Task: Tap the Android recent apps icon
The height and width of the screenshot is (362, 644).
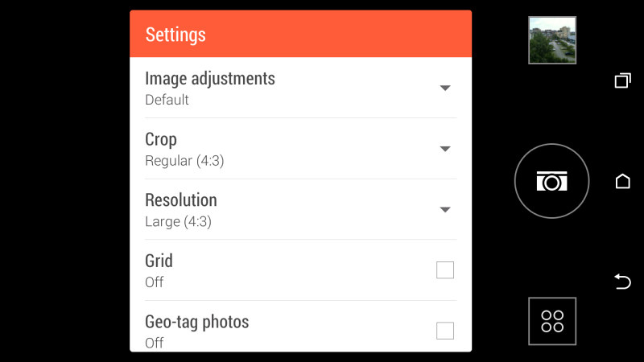Action: click(x=622, y=80)
